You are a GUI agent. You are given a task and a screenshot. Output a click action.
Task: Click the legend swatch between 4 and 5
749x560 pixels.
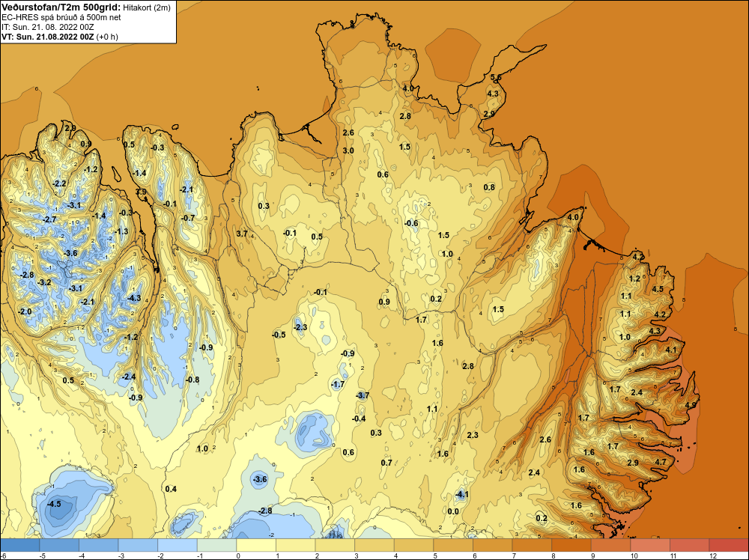click(x=414, y=545)
